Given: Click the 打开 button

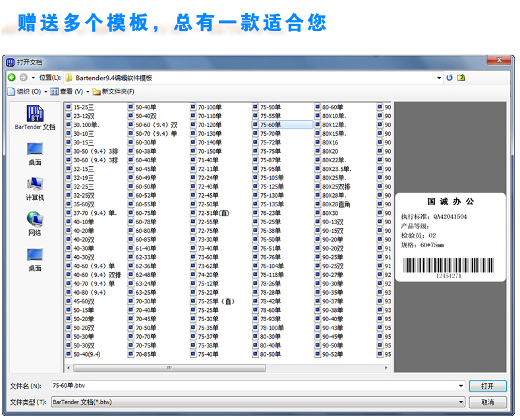Looking at the screenshot, I should (488, 386).
